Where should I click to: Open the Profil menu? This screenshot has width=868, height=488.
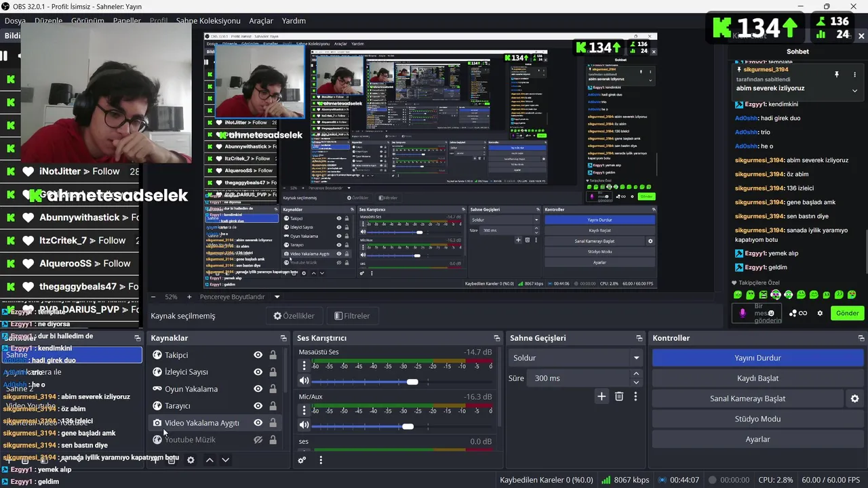(x=159, y=21)
